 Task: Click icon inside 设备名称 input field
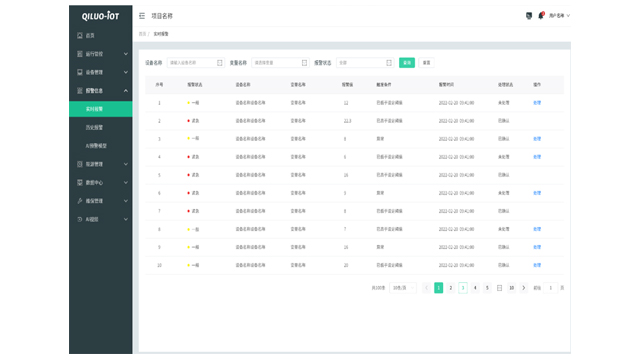click(x=220, y=63)
